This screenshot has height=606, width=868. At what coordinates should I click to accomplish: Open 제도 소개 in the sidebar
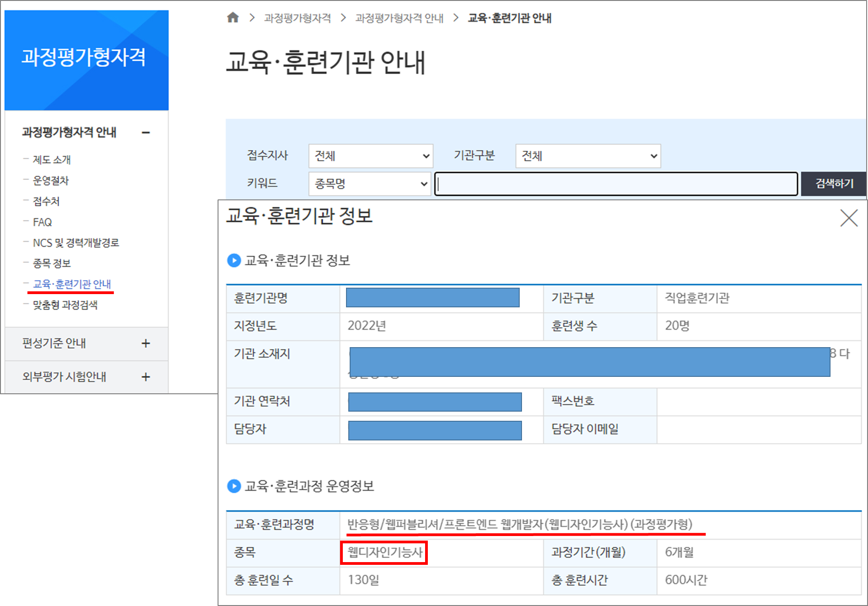pyautogui.click(x=52, y=160)
